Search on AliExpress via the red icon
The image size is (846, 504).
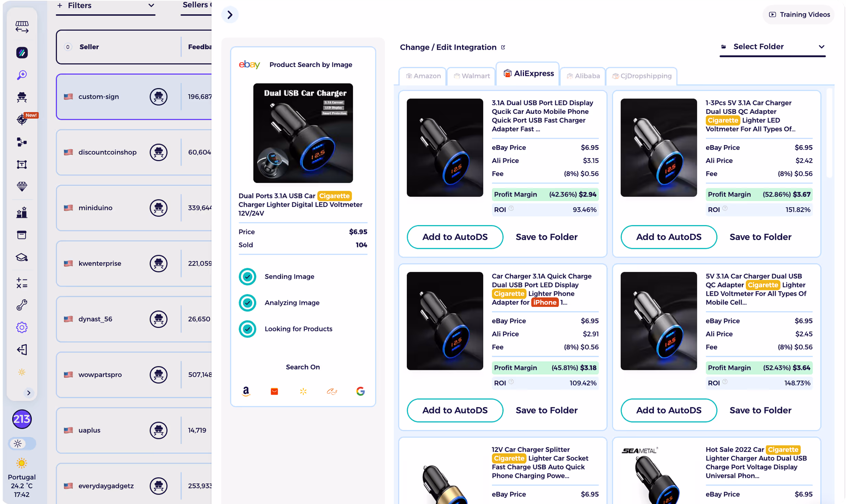click(274, 391)
